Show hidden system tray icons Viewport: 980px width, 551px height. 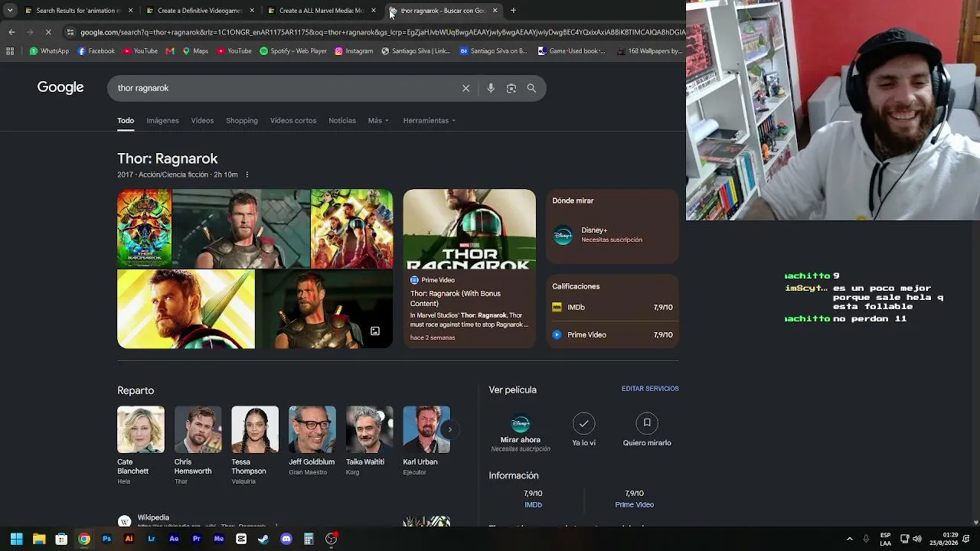click(849, 539)
